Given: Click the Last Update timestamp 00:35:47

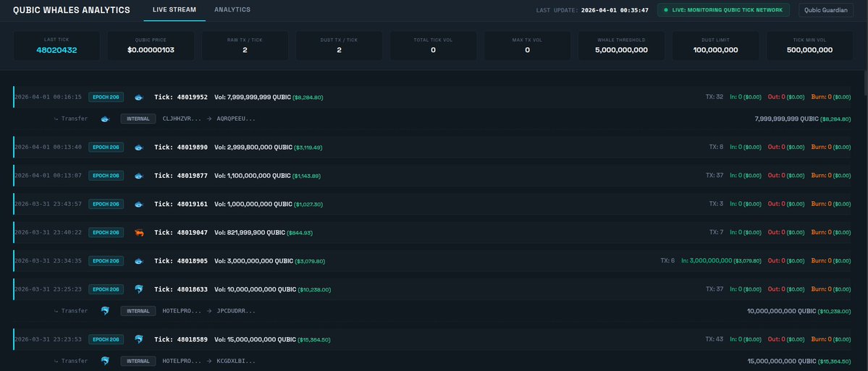Looking at the screenshot, I should [615, 10].
